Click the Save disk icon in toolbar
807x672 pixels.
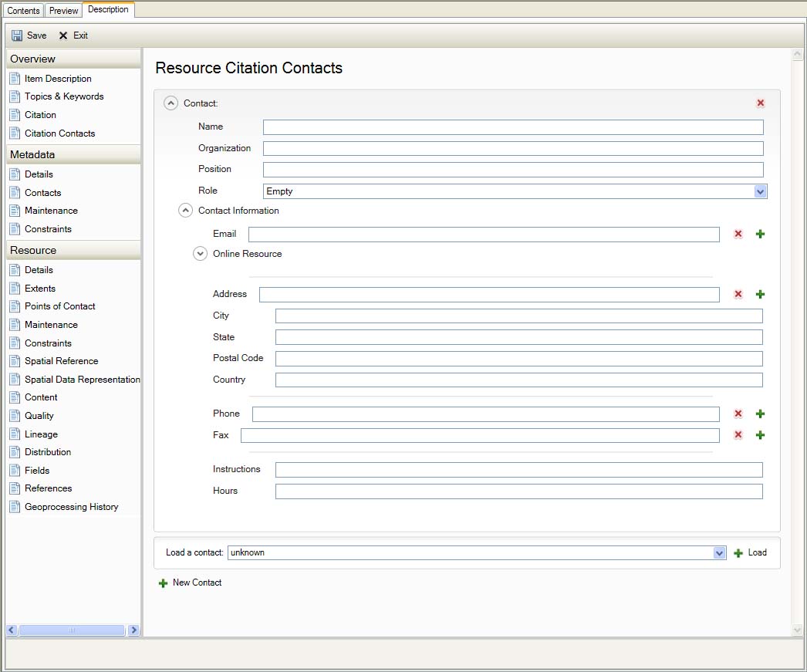[17, 35]
